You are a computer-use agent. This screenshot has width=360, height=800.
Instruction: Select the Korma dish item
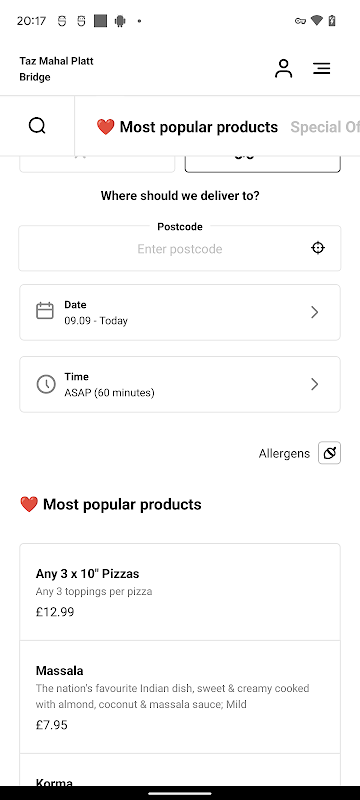[x=180, y=770]
